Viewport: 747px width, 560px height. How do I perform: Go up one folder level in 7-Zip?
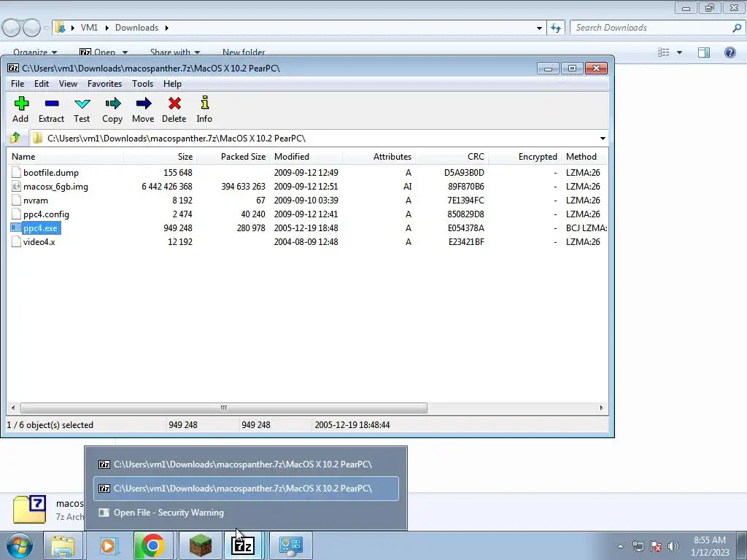[x=15, y=138]
